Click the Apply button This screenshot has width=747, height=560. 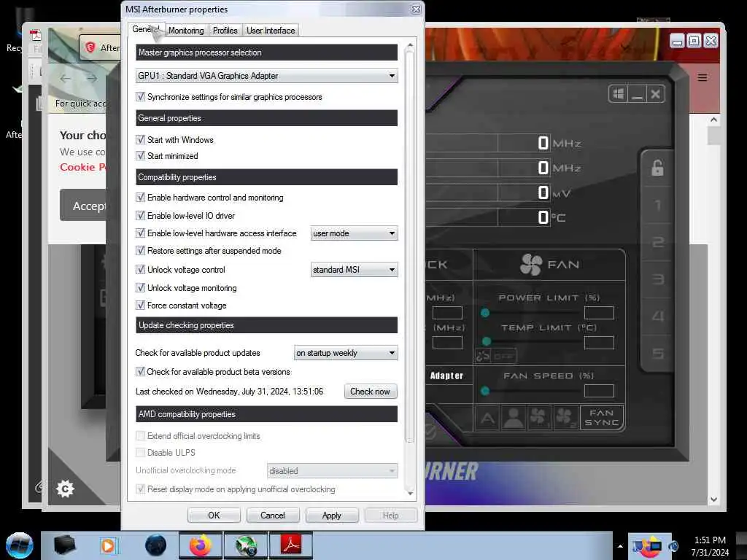[x=332, y=516]
